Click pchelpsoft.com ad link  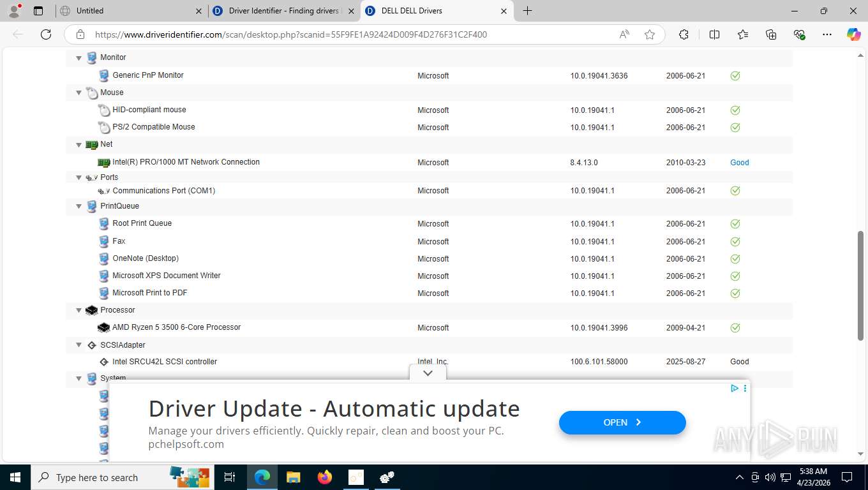coord(186,444)
